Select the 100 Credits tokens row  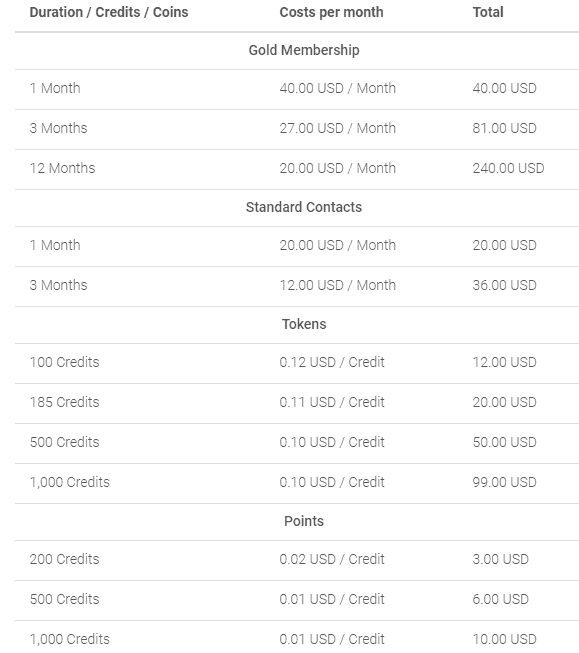pyautogui.click(x=297, y=364)
